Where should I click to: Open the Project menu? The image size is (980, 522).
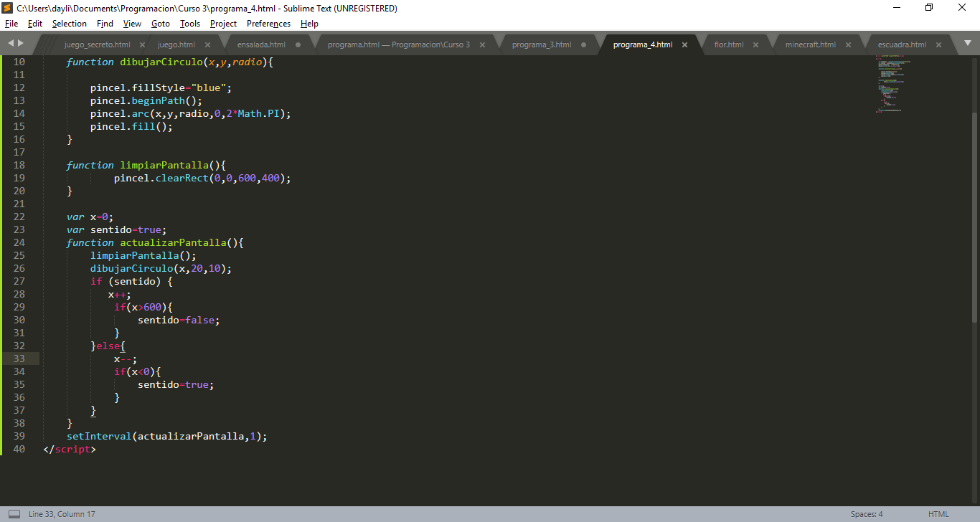223,24
